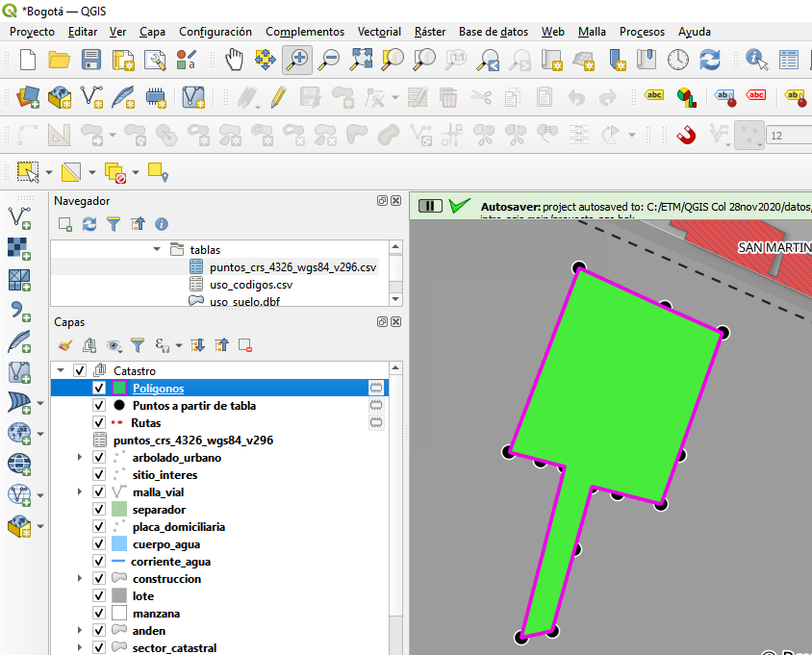Click the Add Delimited Text Layer comma icon

(x=19, y=311)
